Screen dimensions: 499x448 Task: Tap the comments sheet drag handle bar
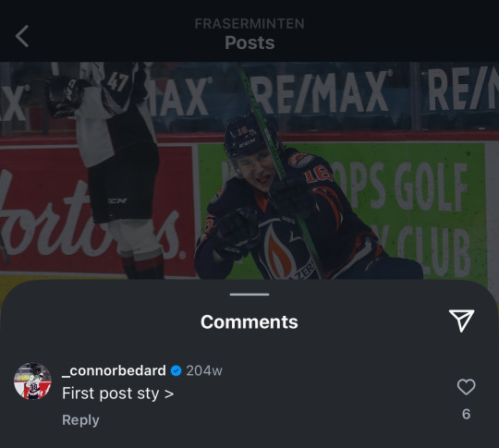click(249, 295)
